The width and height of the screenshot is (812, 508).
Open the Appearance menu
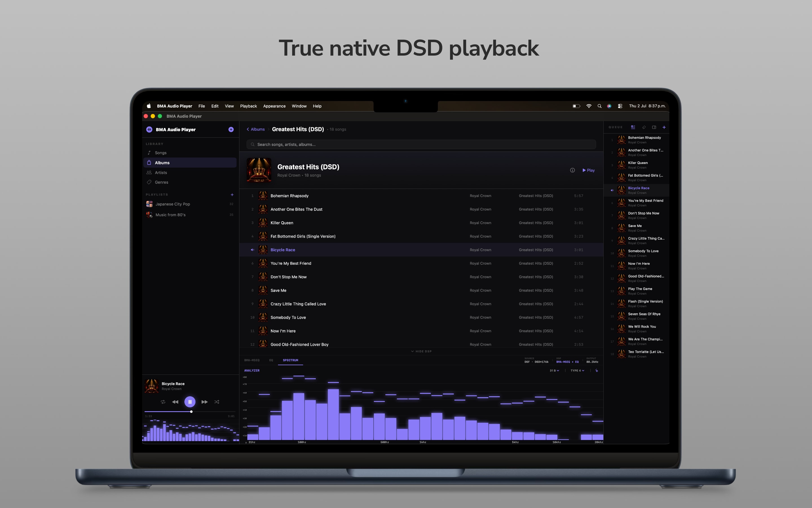point(274,106)
